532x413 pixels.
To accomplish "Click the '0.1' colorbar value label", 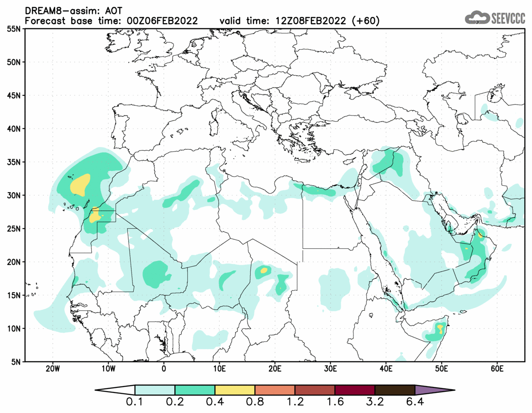I will point(134,402).
